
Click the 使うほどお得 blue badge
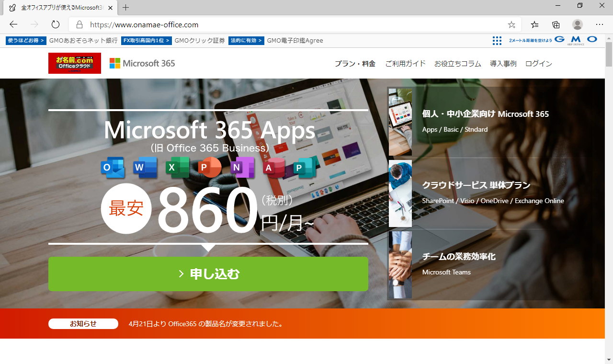point(26,41)
